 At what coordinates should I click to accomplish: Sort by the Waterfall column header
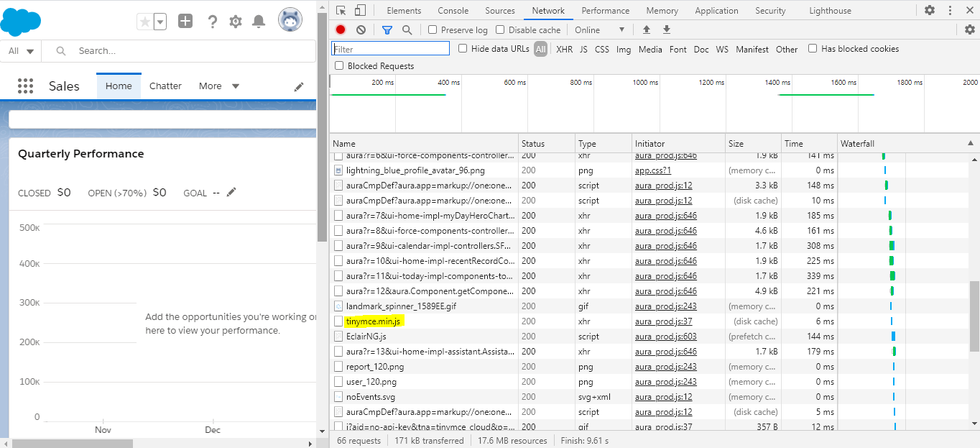pyautogui.click(x=908, y=144)
